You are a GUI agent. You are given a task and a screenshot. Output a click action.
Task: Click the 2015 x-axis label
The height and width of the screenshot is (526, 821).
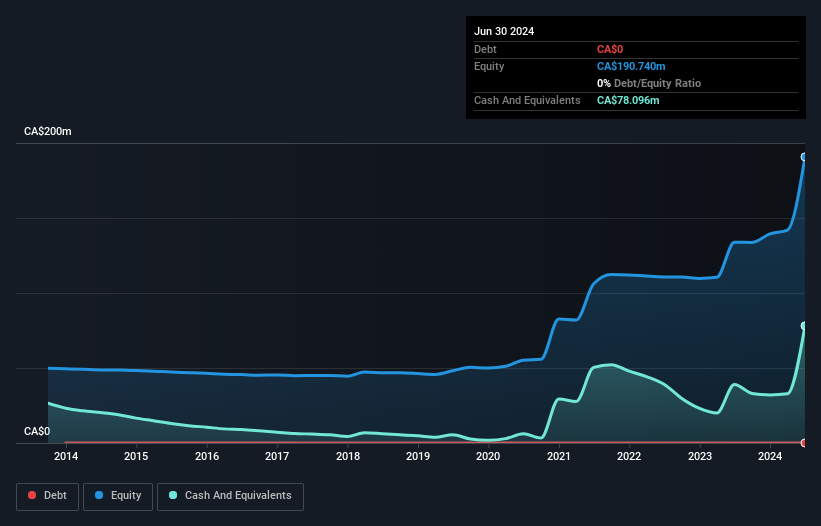(x=136, y=456)
